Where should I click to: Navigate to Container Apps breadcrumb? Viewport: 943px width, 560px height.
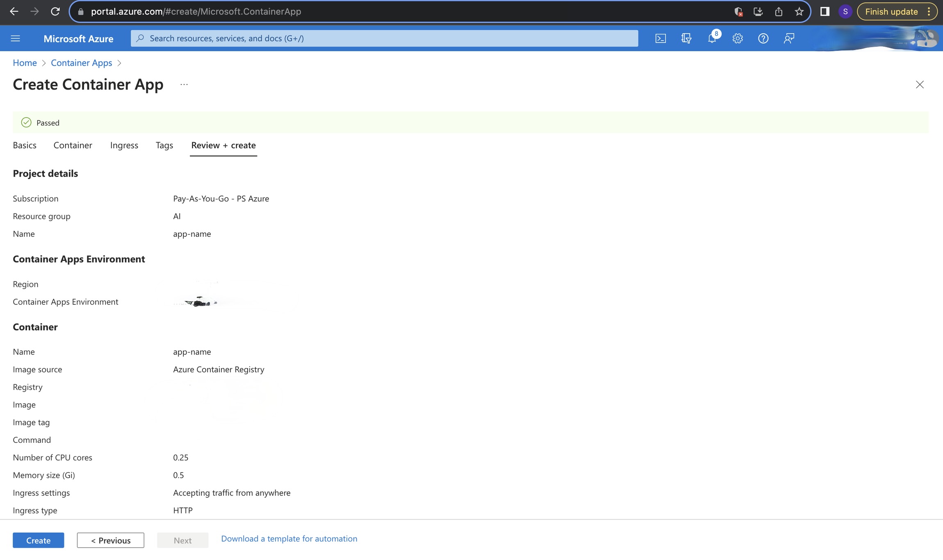(81, 62)
